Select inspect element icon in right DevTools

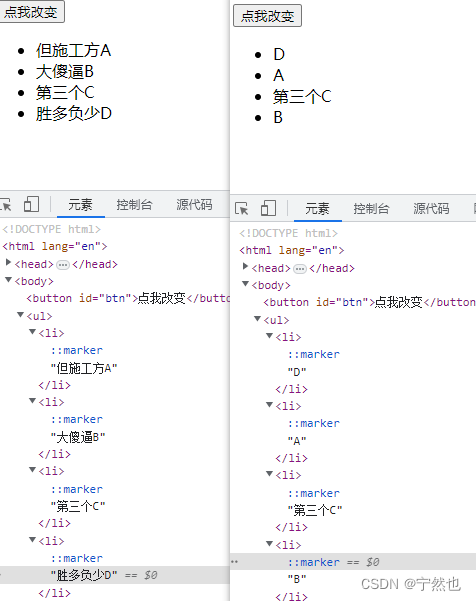click(242, 209)
